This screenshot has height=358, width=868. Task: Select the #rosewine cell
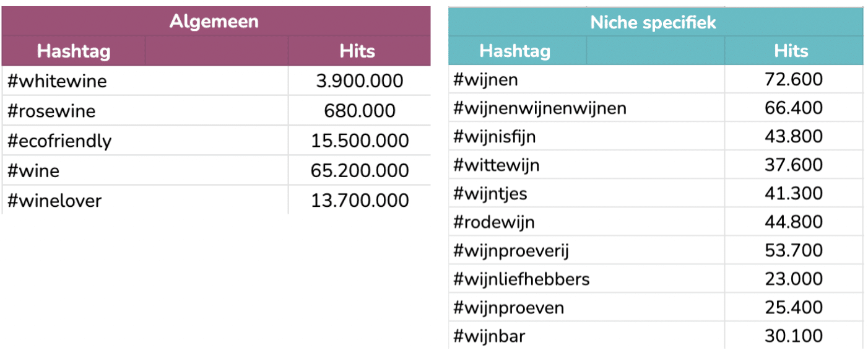click(x=145, y=111)
